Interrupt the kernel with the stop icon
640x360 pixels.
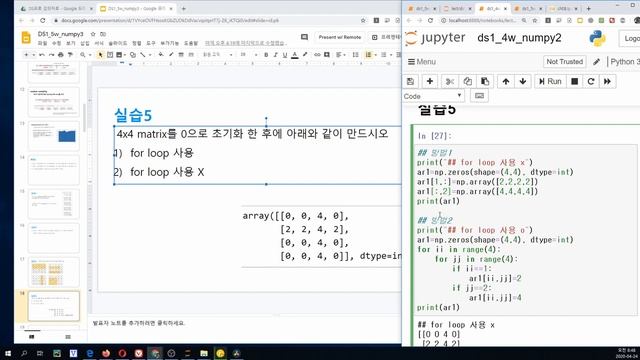click(575, 82)
